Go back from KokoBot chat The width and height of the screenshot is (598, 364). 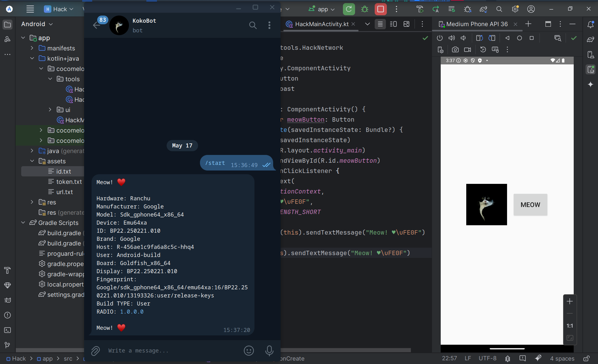(x=97, y=25)
